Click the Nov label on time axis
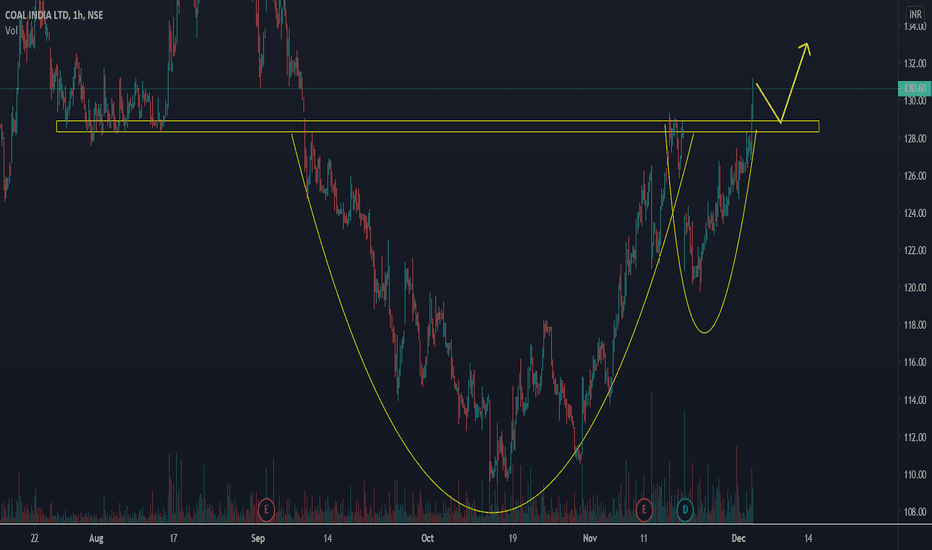The height and width of the screenshot is (550, 932). click(590, 539)
